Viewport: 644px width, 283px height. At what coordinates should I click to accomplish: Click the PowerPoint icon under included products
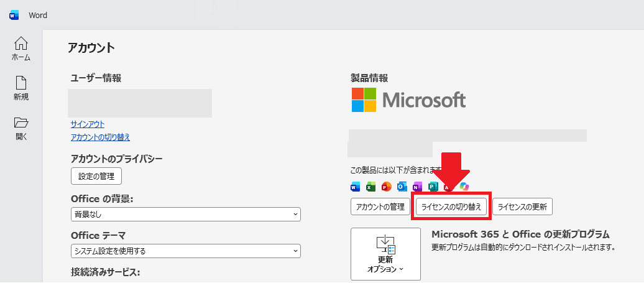(x=387, y=187)
